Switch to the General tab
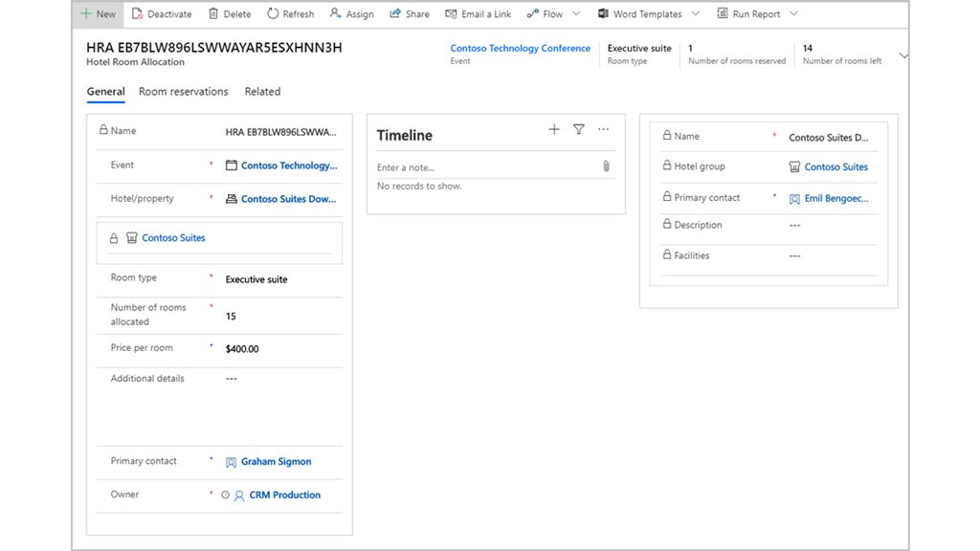Image resolution: width=980 pixels, height=551 pixels. coord(105,91)
